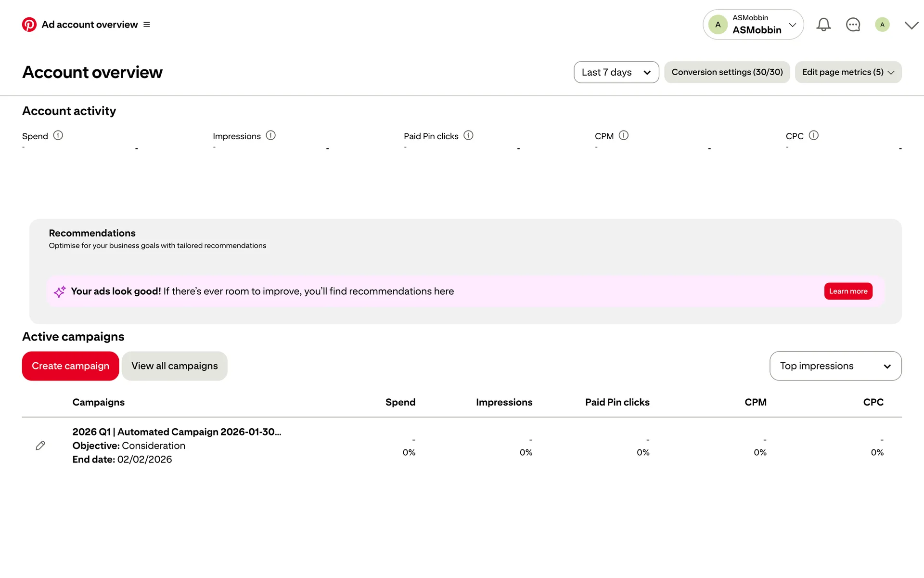Open the Top impressions sort dropdown

[835, 366]
